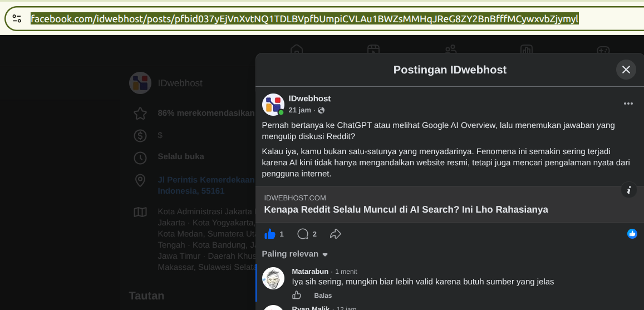This screenshot has height=310, width=644.
Task: Click the Gaming icon in Facebook top nav
Action: pyautogui.click(x=603, y=50)
